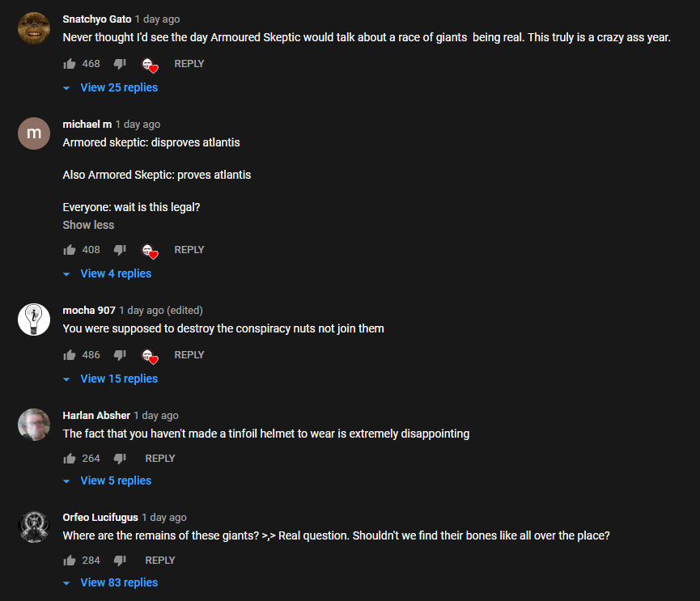Screen dimensions: 700x601
Task: Reply to Harlan Absher's comment
Action: click(x=160, y=458)
